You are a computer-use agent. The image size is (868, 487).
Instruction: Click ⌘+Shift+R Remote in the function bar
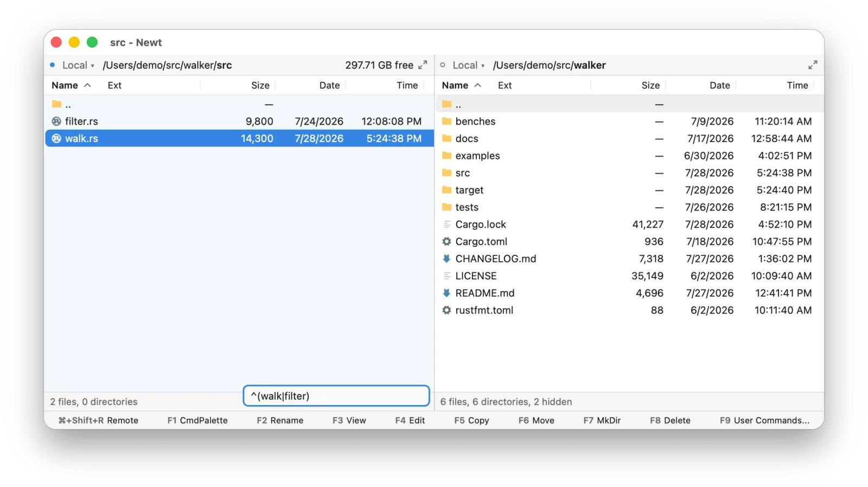click(98, 420)
